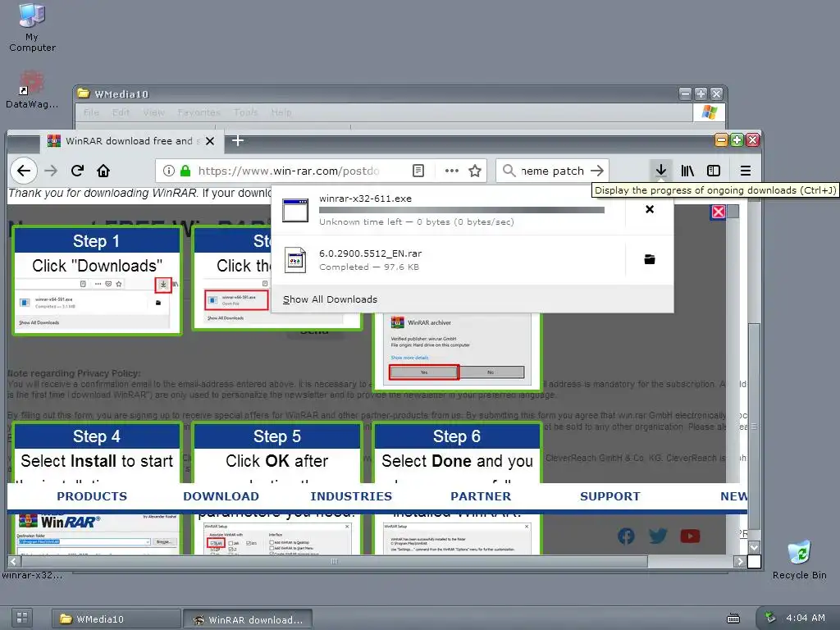840x630 pixels.
Task: Open the taskbar start menu button
Action: point(22,618)
